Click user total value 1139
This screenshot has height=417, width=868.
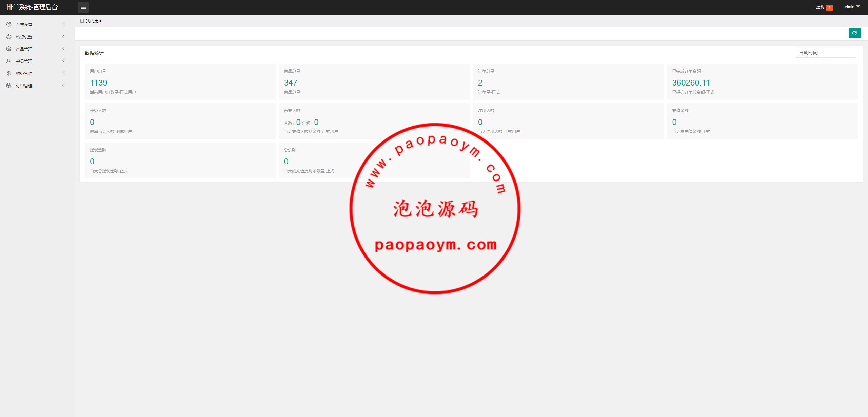(99, 83)
